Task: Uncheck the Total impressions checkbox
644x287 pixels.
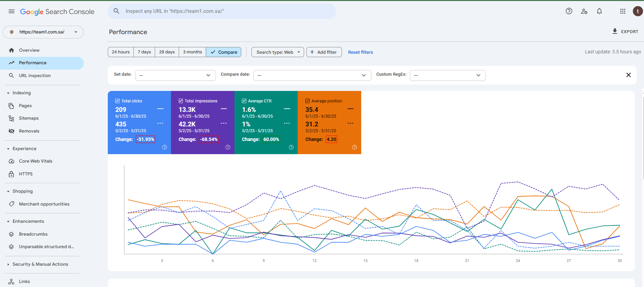Action: point(181,101)
